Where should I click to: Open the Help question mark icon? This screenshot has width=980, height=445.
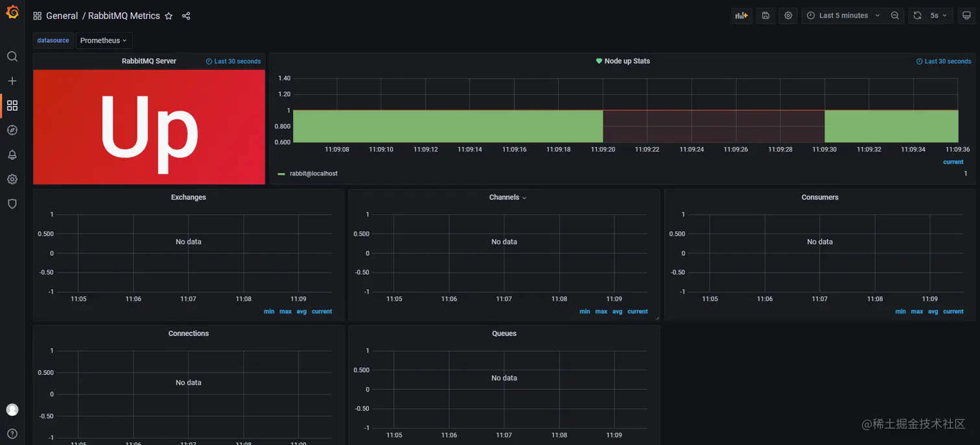pyautogui.click(x=12, y=433)
